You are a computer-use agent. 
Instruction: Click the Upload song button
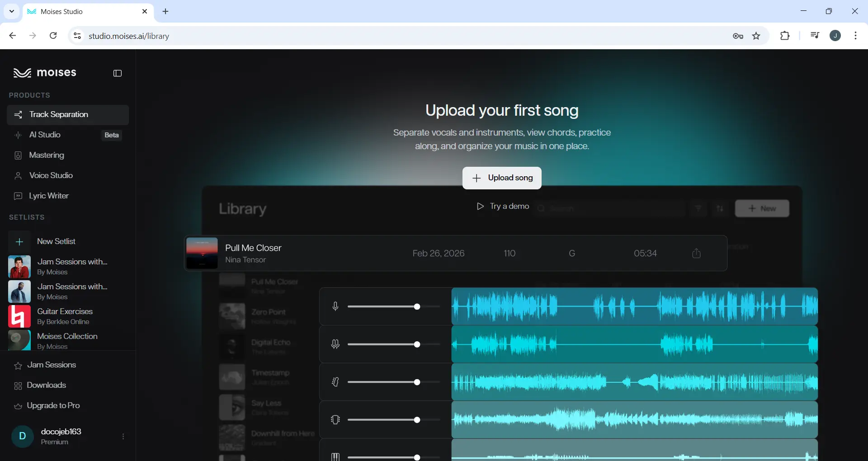(x=502, y=178)
